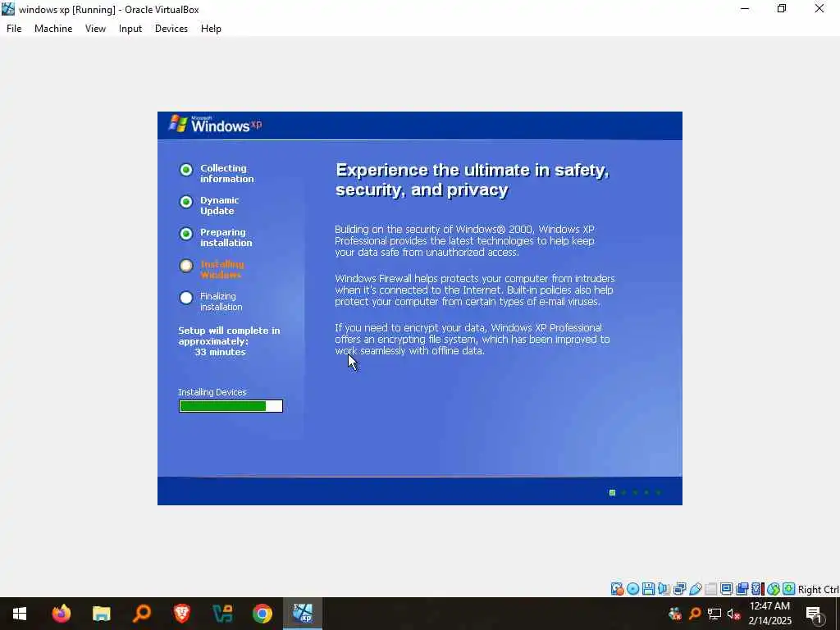Click the "Finalizing installation" step text
This screenshot has height=630, width=840.
click(221, 302)
